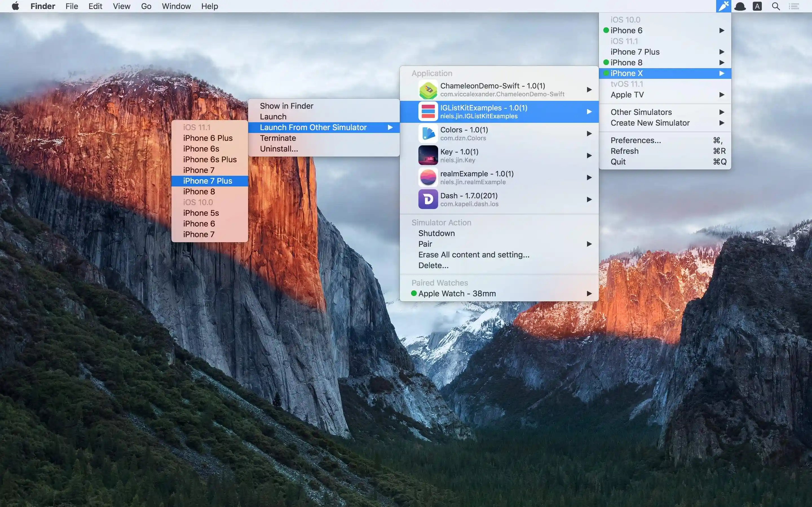
Task: Click the green dot beside Apple Watch - 38mm
Action: click(413, 293)
